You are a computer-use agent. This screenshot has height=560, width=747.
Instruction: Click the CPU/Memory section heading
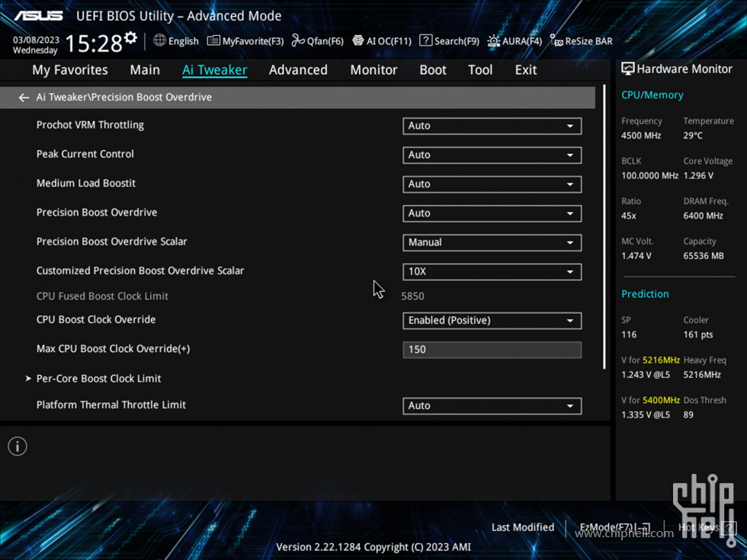[652, 95]
